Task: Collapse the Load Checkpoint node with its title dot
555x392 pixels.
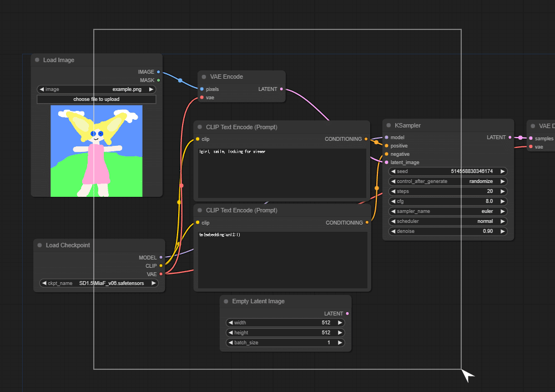Action: pos(39,245)
